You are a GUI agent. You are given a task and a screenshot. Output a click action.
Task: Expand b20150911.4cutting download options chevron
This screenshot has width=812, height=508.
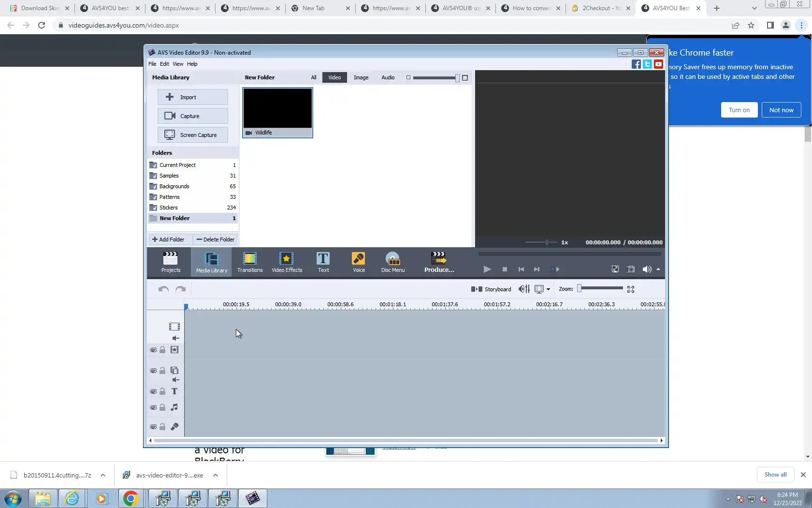coord(103,475)
